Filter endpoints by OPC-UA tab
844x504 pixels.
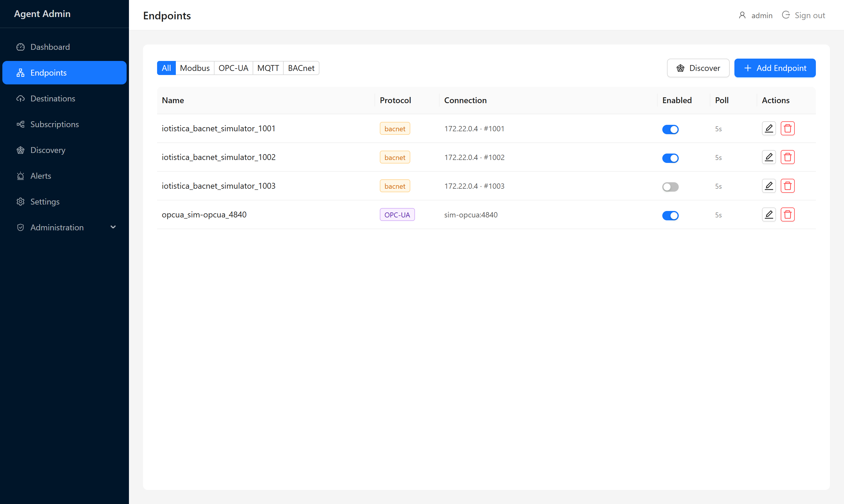(x=233, y=68)
